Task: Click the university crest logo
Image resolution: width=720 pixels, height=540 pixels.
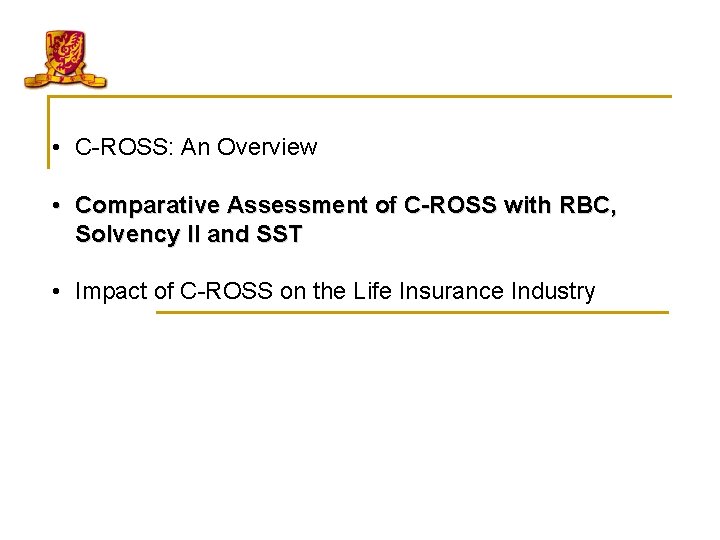Action: click(x=65, y=59)
